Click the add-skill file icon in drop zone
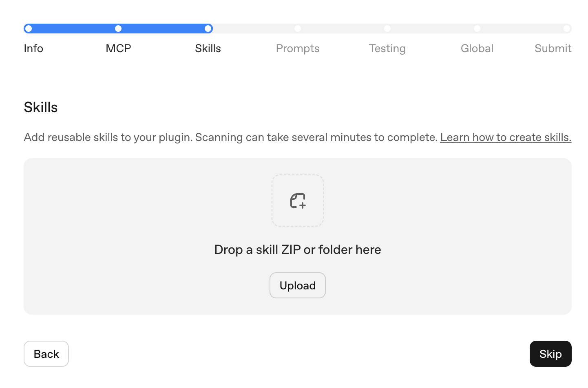Screen dimensions: 588x388 [298, 201]
